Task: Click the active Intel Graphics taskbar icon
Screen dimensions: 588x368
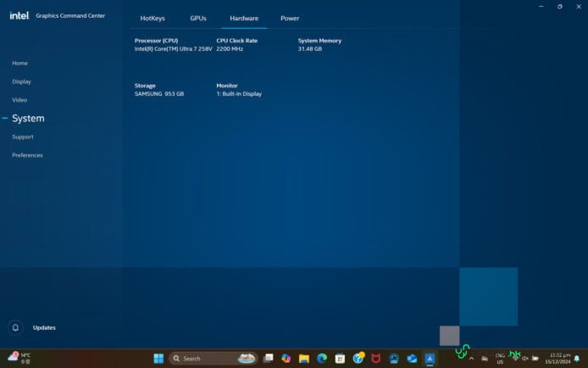Action: (x=430, y=359)
